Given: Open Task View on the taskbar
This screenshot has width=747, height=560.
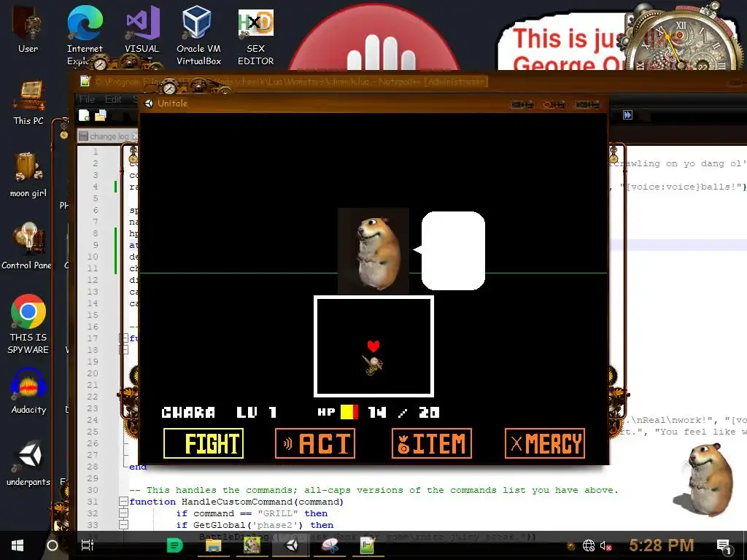Looking at the screenshot, I should click(x=87, y=545).
